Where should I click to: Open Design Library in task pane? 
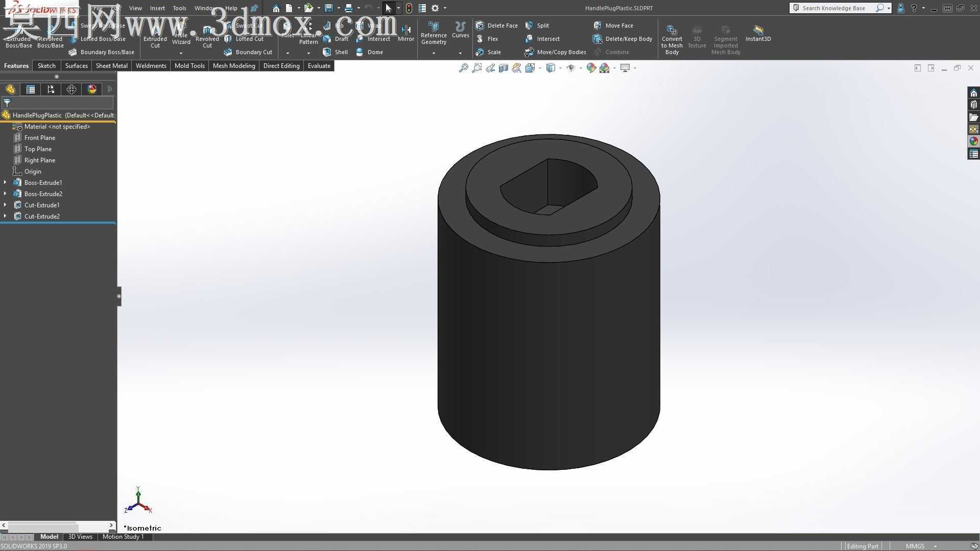[974, 105]
